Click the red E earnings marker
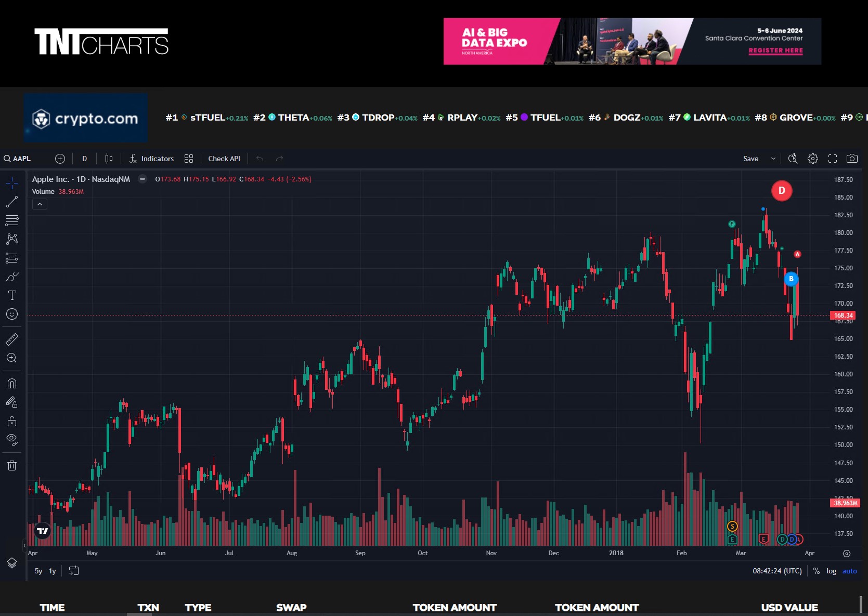868x616 pixels. tap(763, 539)
